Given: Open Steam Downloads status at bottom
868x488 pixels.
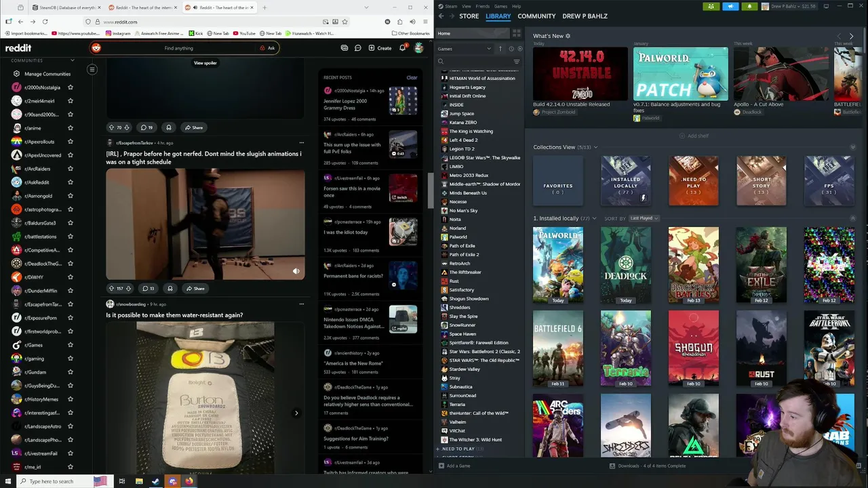Looking at the screenshot, I should coord(648,466).
